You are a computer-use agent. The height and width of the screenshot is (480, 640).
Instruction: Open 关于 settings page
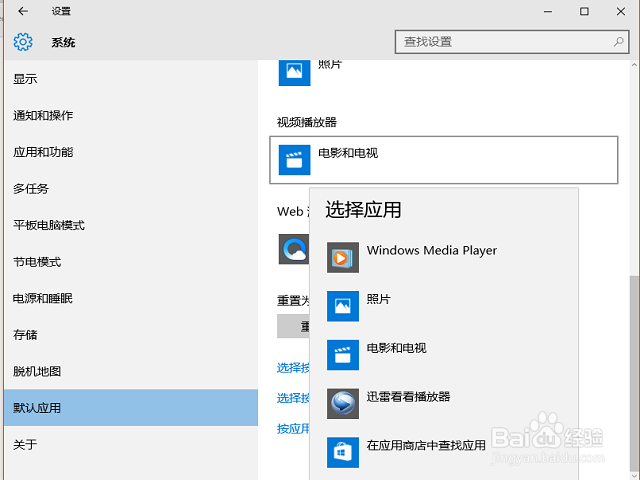point(131,444)
